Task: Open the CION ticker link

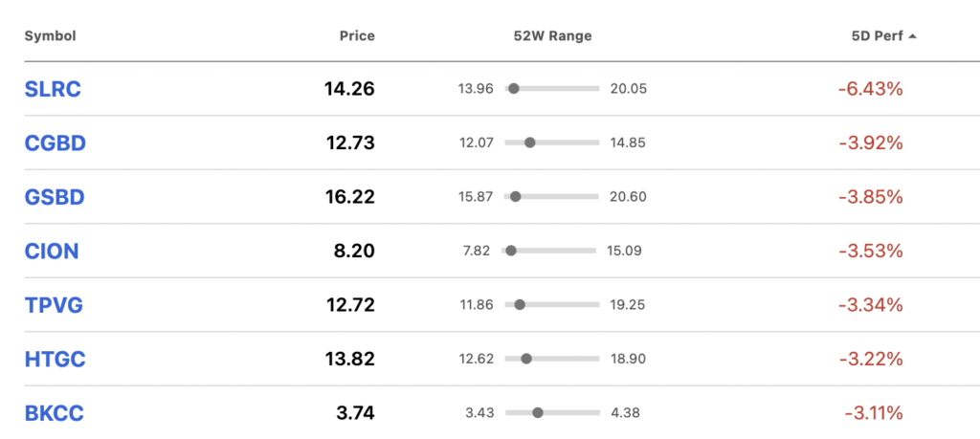Action: (x=52, y=251)
